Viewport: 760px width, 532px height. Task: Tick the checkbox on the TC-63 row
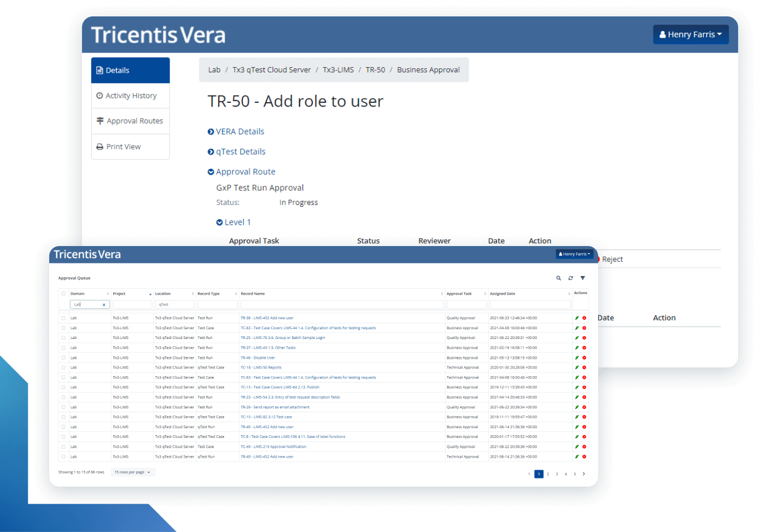63,328
